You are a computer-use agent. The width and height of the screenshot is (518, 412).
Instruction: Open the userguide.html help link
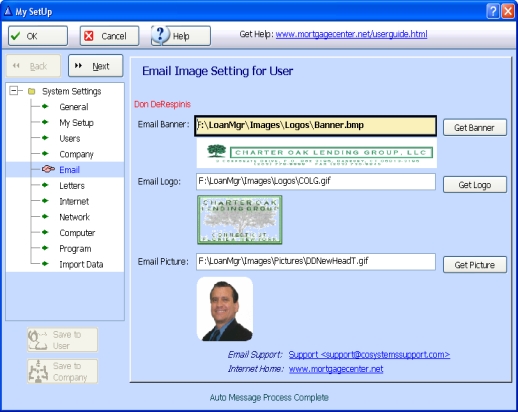coord(351,34)
